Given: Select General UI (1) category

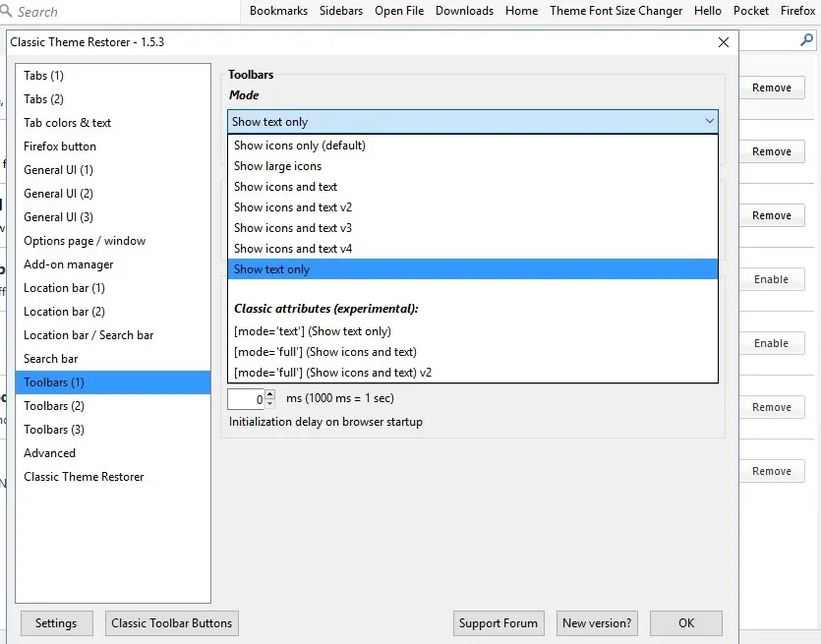Looking at the screenshot, I should tap(113, 170).
